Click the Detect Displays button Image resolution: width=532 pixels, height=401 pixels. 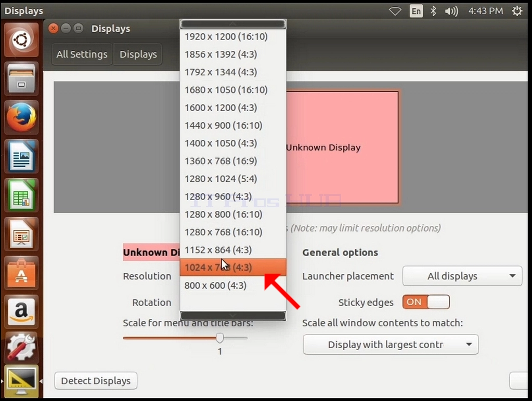pyautogui.click(x=96, y=381)
